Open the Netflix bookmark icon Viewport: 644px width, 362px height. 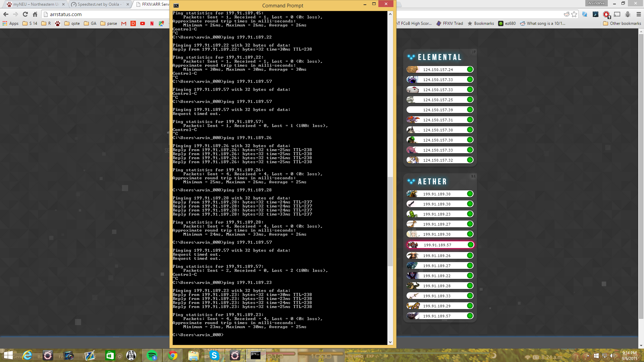152,23
